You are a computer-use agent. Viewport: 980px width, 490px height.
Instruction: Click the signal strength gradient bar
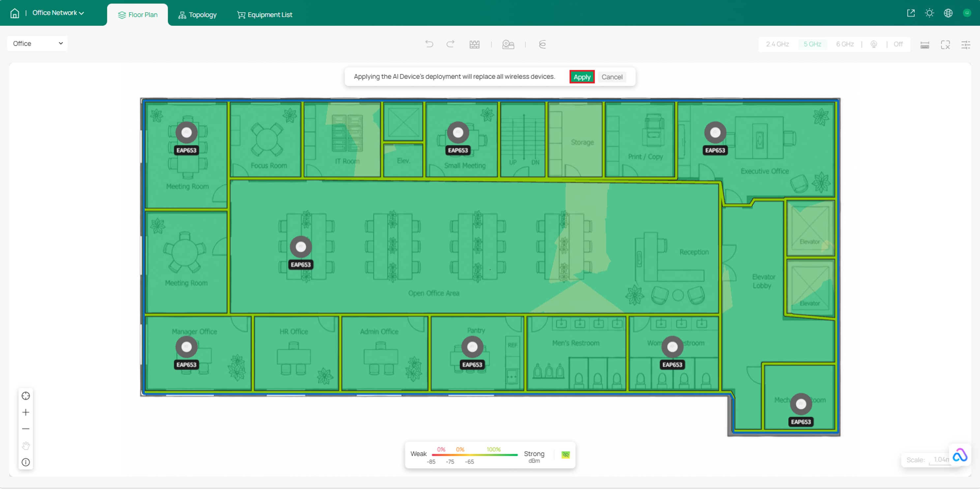[475, 455]
